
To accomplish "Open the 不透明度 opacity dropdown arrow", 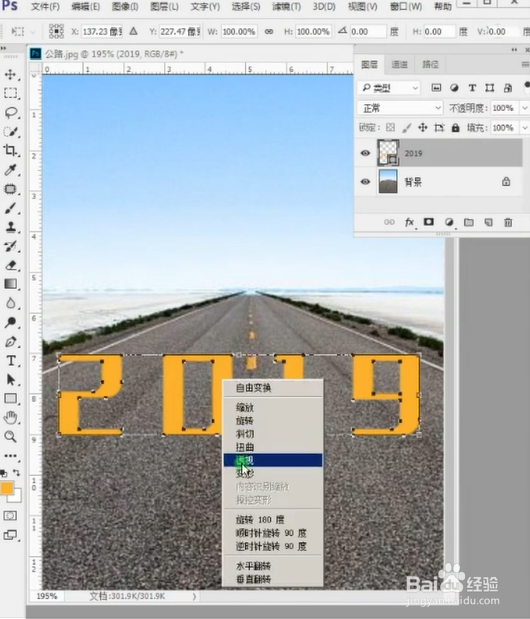I will pyautogui.click(x=524, y=108).
